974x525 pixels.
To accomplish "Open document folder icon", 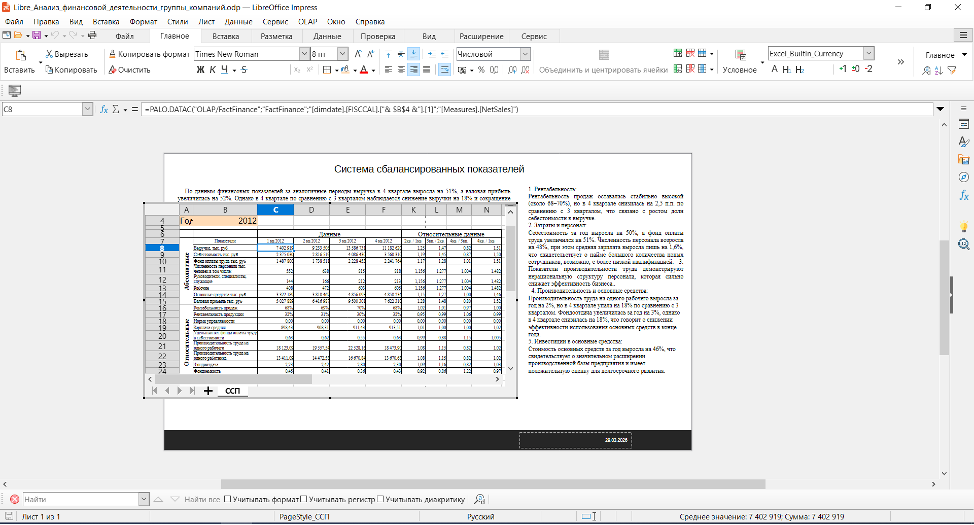I will click(17, 36).
